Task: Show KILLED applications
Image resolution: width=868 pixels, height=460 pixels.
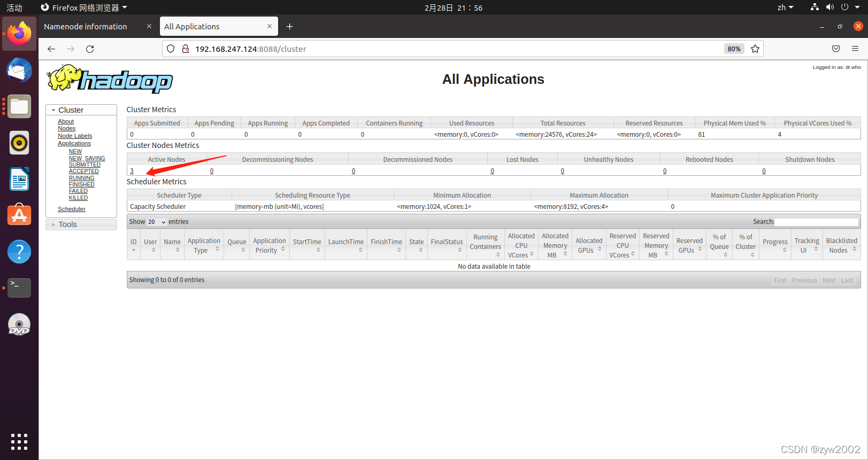Action: point(78,198)
